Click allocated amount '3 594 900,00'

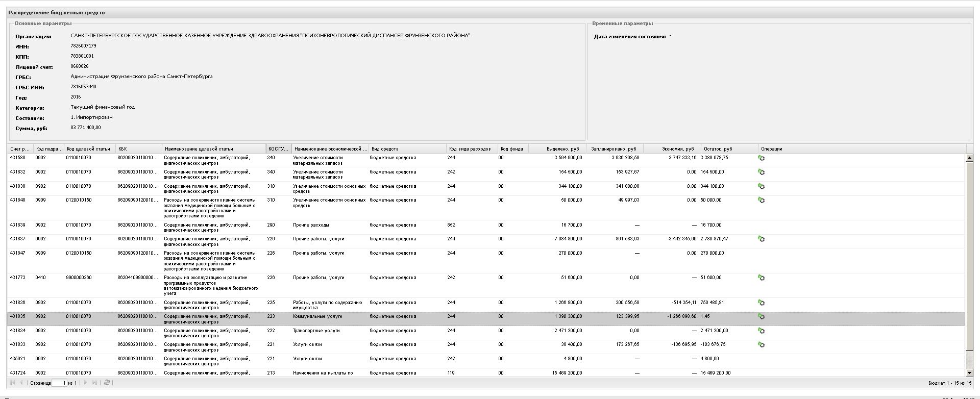point(568,158)
